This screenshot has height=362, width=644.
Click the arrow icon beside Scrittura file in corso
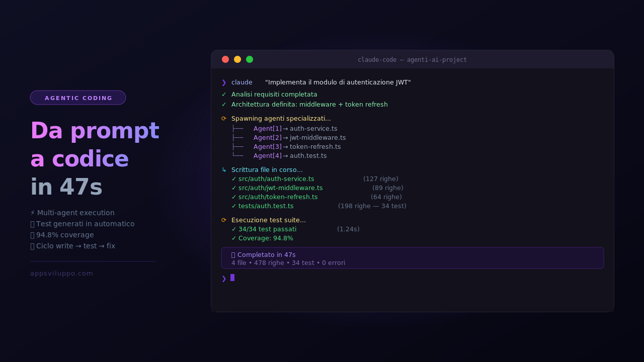(224, 170)
